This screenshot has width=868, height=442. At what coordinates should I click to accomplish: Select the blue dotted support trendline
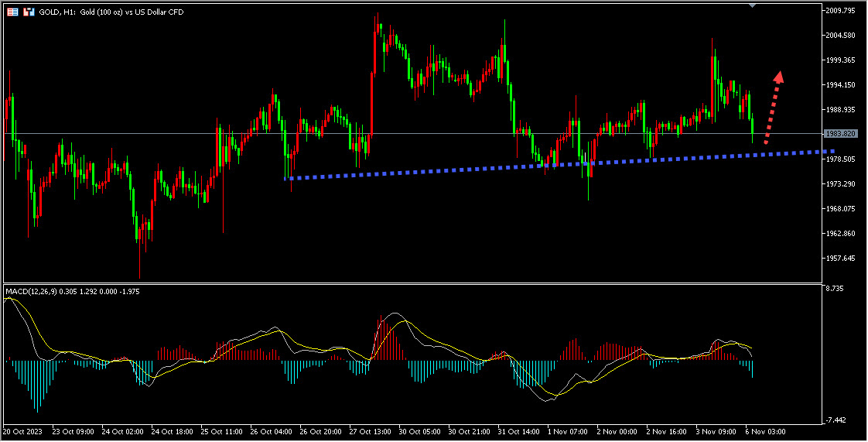tap(559, 165)
